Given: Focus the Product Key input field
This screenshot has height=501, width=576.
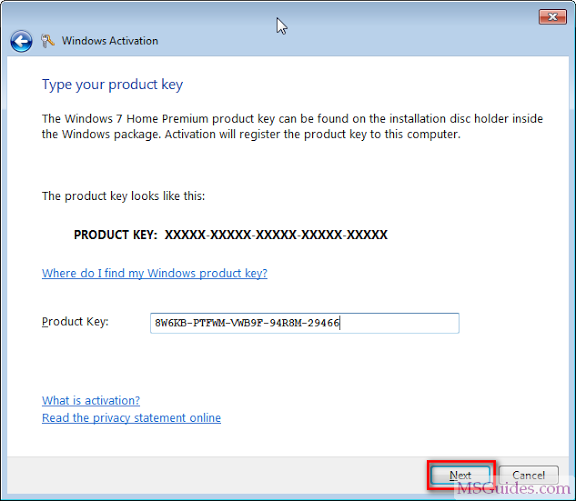Looking at the screenshot, I should point(305,323).
